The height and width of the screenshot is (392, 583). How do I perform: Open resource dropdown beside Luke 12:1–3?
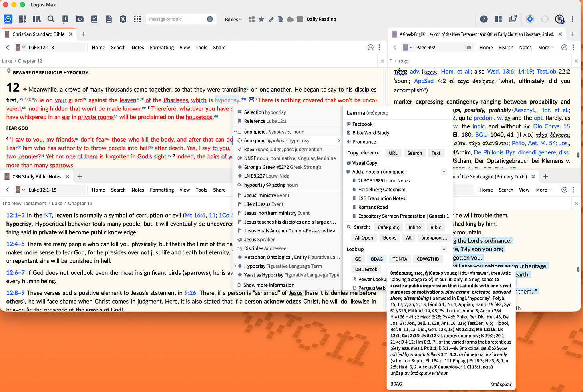point(20,47)
